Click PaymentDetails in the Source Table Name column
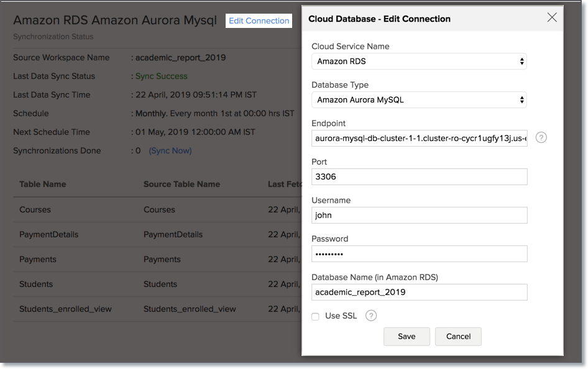 coord(173,235)
